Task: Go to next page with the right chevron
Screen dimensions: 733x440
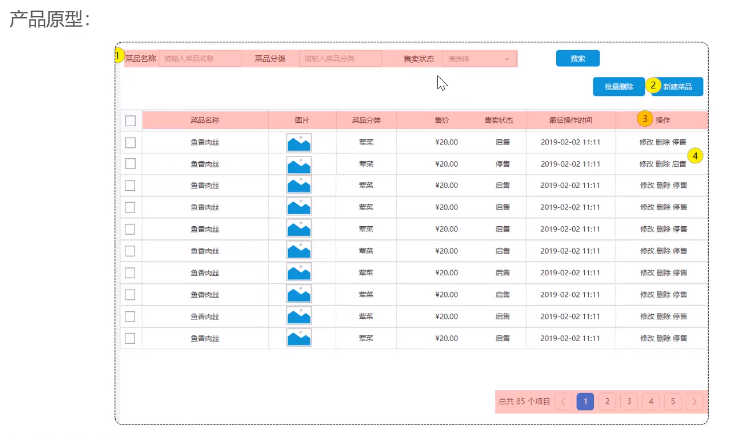Action: pos(694,401)
